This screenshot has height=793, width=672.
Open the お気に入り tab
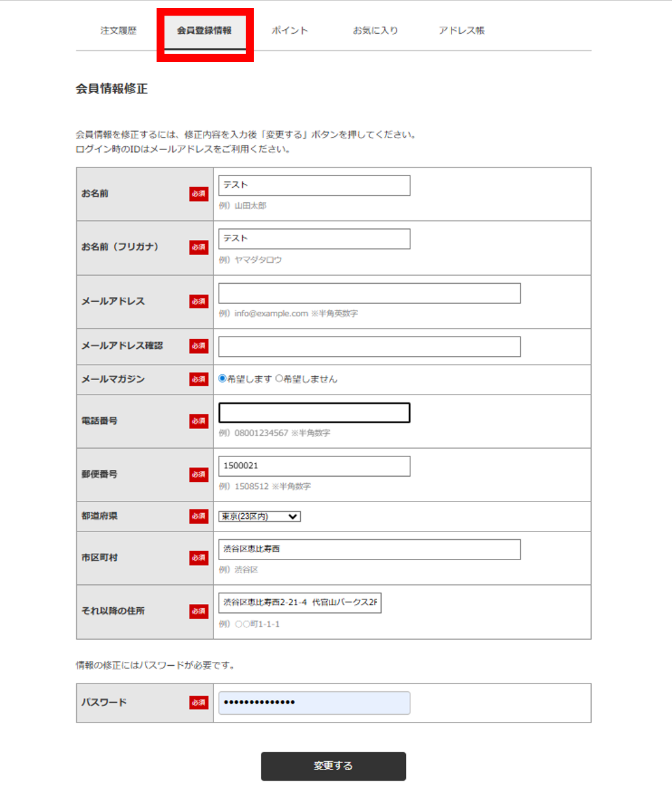point(375,30)
